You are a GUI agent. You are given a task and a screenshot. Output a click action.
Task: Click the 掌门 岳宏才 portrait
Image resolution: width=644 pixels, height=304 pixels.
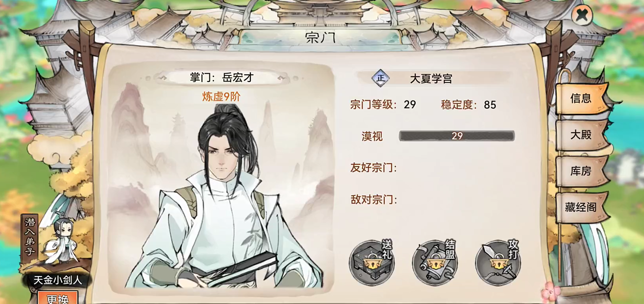click(x=222, y=197)
